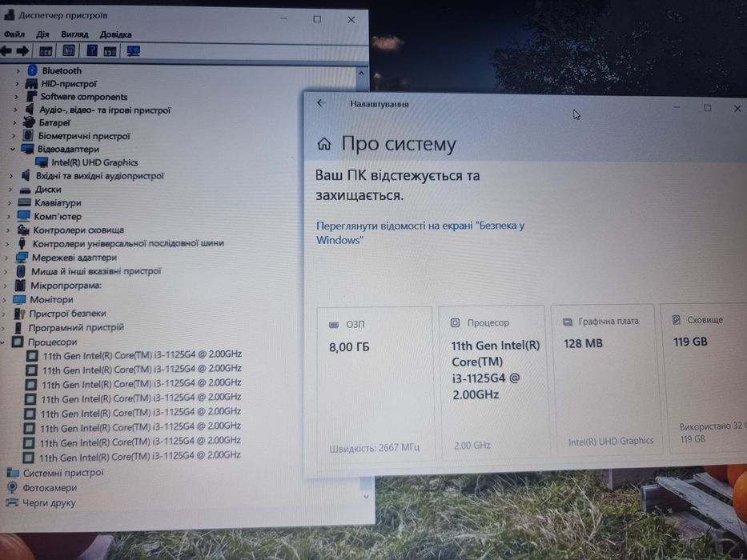Open the Довідка menu
747x560 pixels.
click(116, 34)
